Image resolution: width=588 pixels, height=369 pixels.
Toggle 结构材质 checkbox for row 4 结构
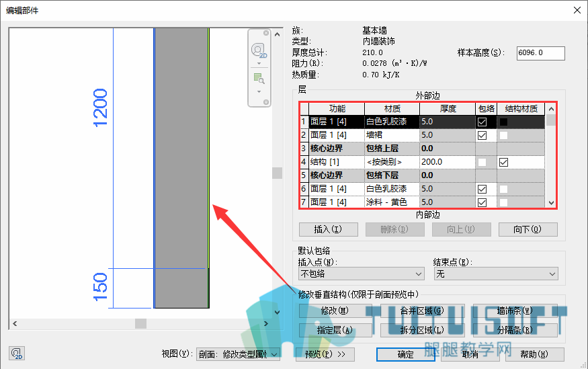(x=503, y=163)
